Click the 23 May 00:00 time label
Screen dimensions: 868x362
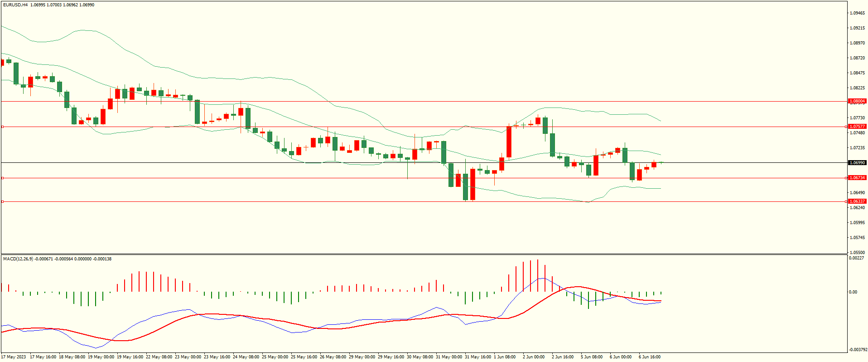[188, 357]
